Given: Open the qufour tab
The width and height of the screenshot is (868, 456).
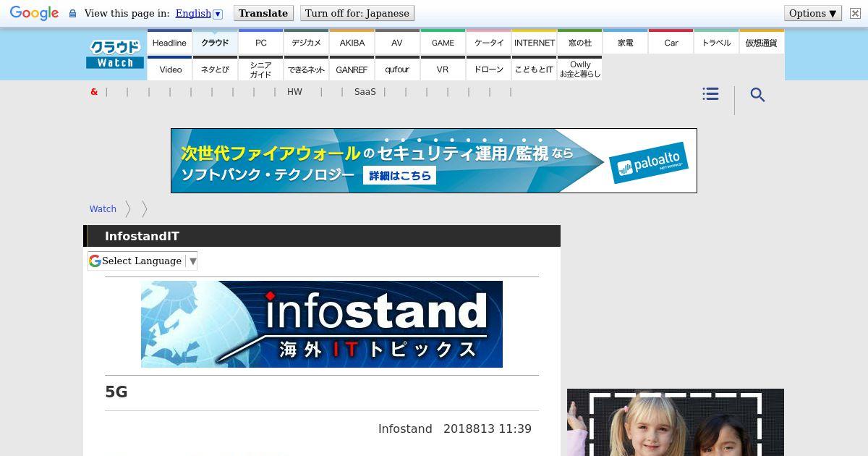Looking at the screenshot, I should [397, 69].
